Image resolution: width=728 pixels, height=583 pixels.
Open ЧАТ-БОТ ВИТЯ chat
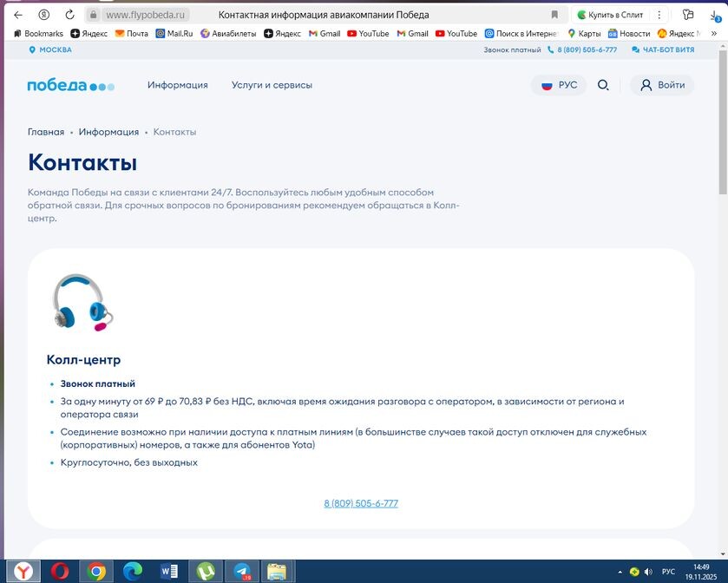pos(663,49)
